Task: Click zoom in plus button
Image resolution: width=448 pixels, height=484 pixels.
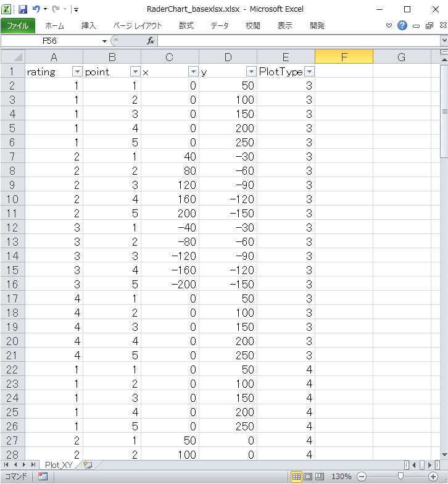Action: coord(433,477)
